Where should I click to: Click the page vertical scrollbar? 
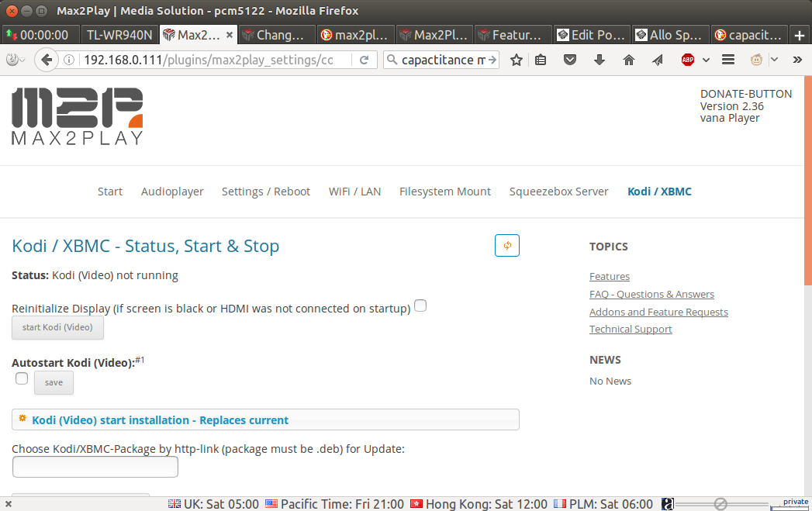click(808, 181)
